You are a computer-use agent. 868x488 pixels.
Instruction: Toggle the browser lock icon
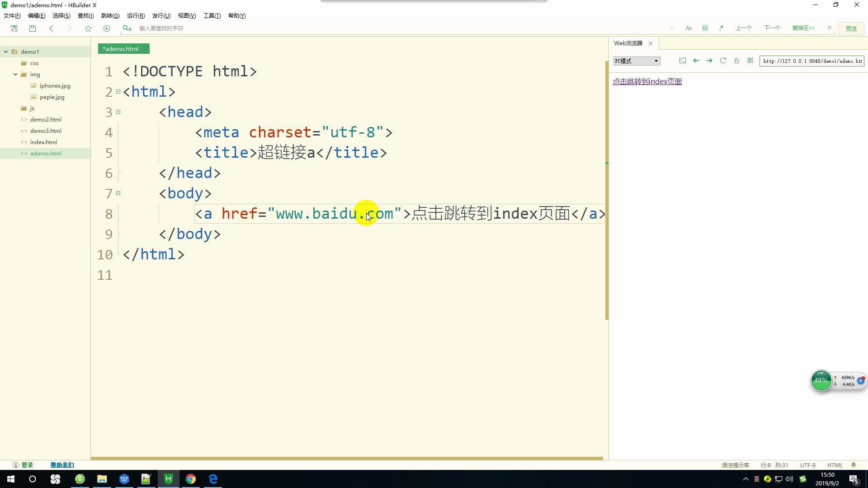[736, 61]
